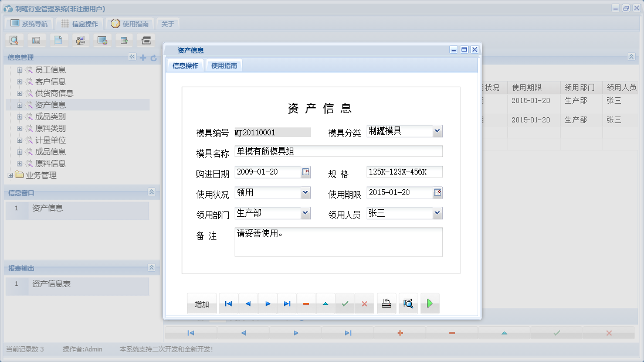Click the green confirm checkmark in the dialog
This screenshot has width=644, height=362.
(x=344, y=303)
